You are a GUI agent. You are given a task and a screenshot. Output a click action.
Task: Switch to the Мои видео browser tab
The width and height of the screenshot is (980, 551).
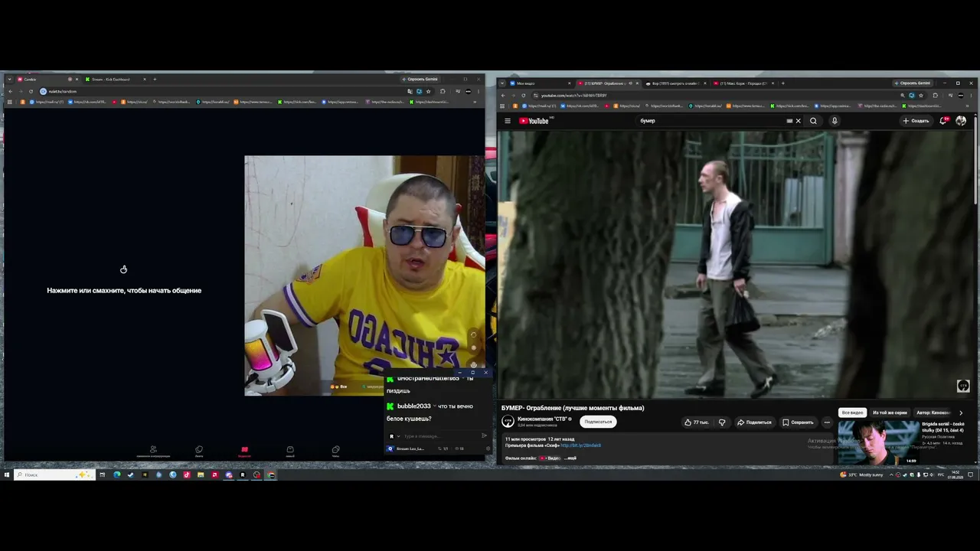click(541, 83)
